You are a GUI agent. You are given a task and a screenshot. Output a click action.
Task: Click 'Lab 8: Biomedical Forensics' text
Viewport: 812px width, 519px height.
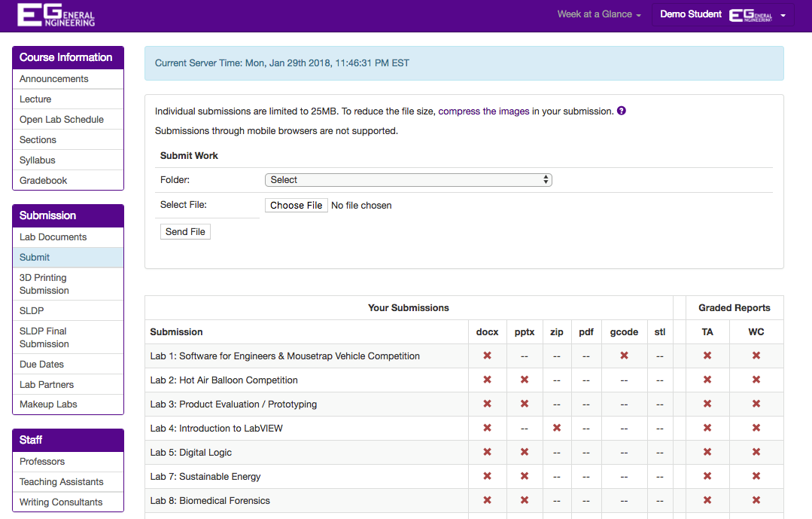click(210, 501)
